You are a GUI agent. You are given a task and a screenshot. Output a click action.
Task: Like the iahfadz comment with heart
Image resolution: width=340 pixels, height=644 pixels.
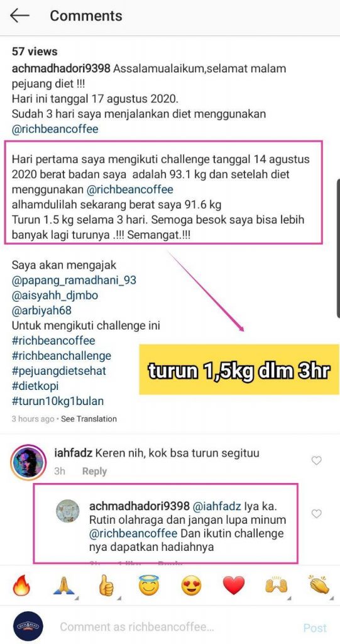(x=316, y=461)
